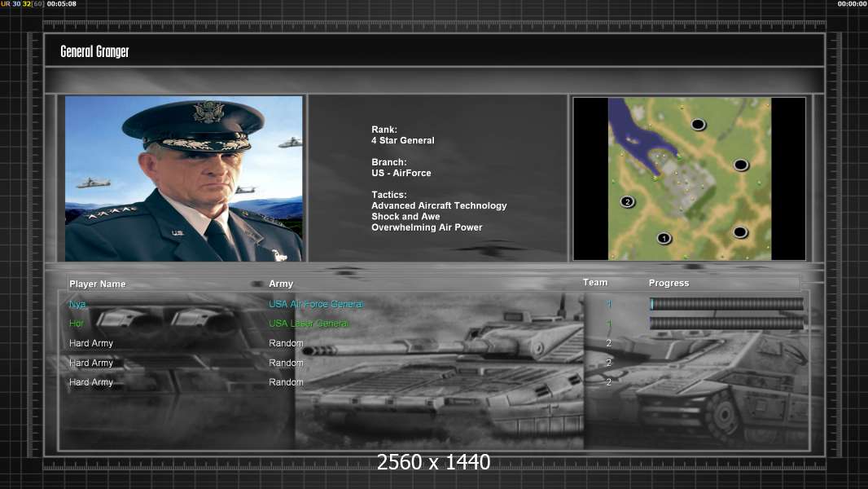Image resolution: width=868 pixels, height=489 pixels.
Task: Select the "4 Star General" rank text
Action: 403,141
